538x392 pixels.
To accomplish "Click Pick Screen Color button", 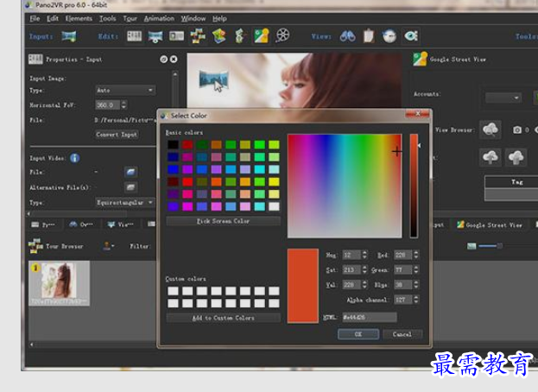I will [x=223, y=221].
